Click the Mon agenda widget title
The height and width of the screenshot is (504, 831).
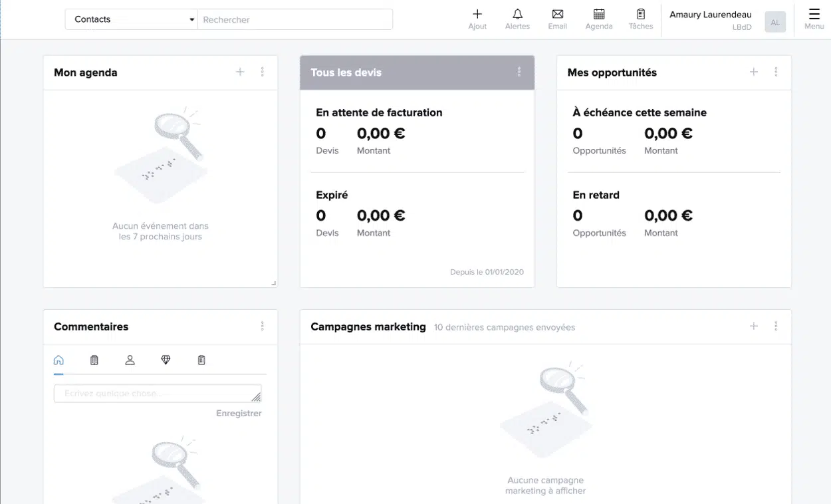pos(85,72)
